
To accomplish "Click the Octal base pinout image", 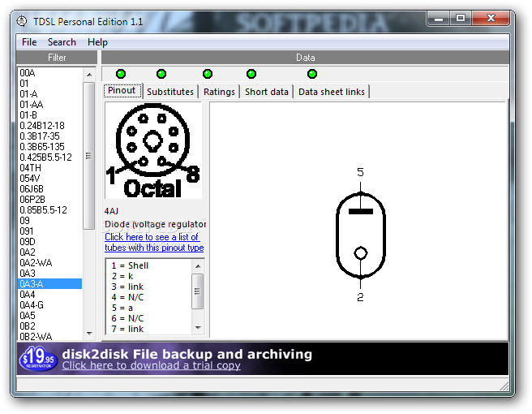I will [153, 150].
